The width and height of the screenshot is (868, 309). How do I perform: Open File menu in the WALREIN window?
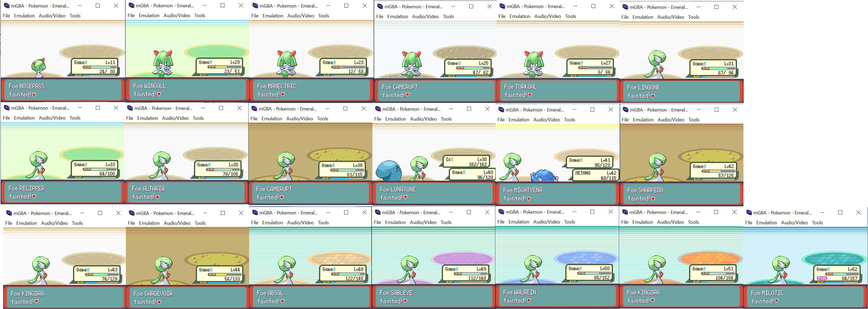click(x=501, y=222)
